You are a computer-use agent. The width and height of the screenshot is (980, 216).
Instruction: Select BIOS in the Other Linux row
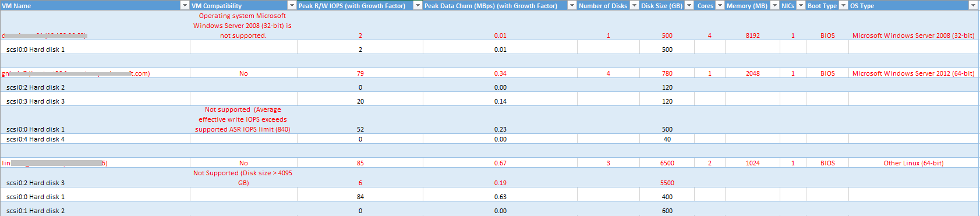(827, 163)
